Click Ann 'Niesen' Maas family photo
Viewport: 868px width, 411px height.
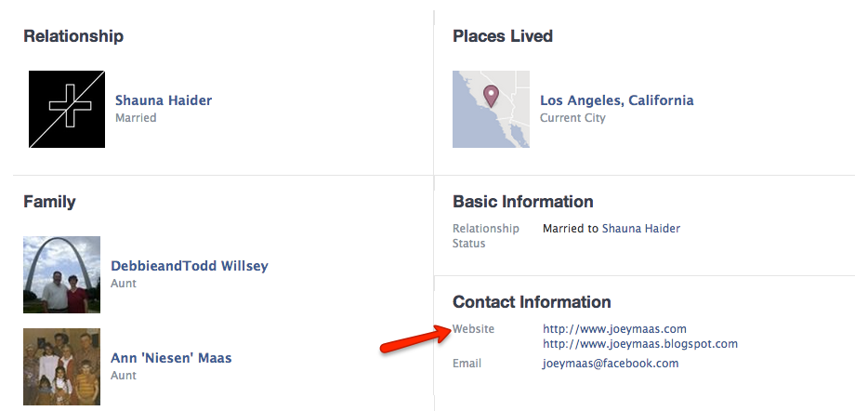[61, 366]
